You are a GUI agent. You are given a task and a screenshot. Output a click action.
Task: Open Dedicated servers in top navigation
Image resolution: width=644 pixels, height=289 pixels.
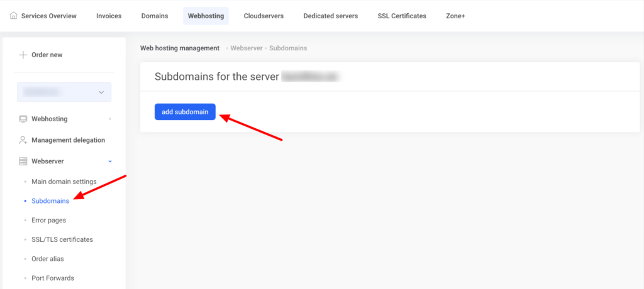click(330, 16)
